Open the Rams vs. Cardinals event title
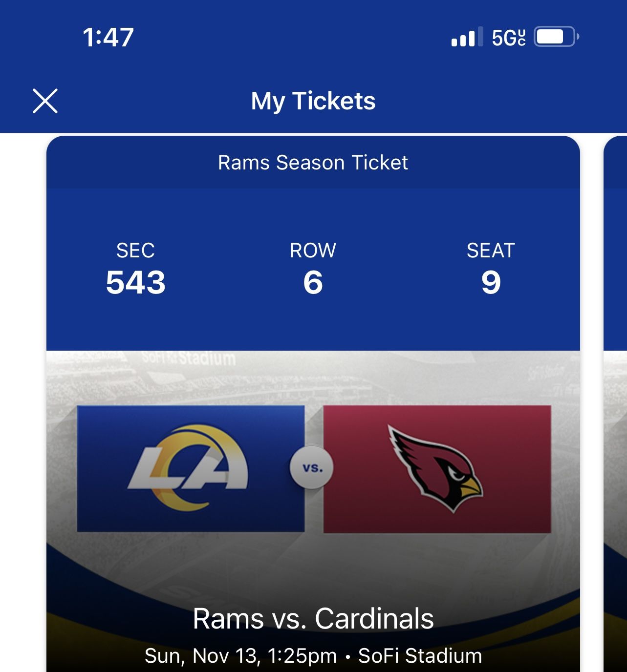The height and width of the screenshot is (672, 627). click(313, 619)
